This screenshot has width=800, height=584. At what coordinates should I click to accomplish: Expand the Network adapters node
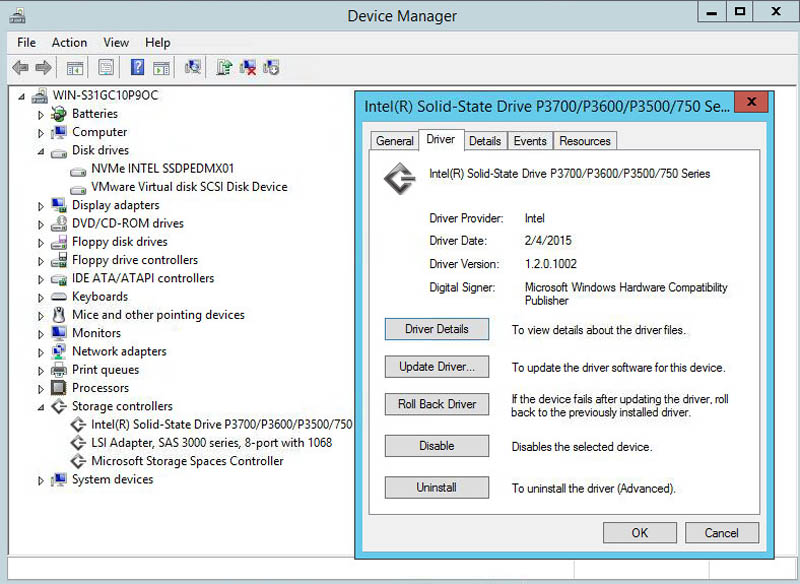pyautogui.click(x=41, y=352)
